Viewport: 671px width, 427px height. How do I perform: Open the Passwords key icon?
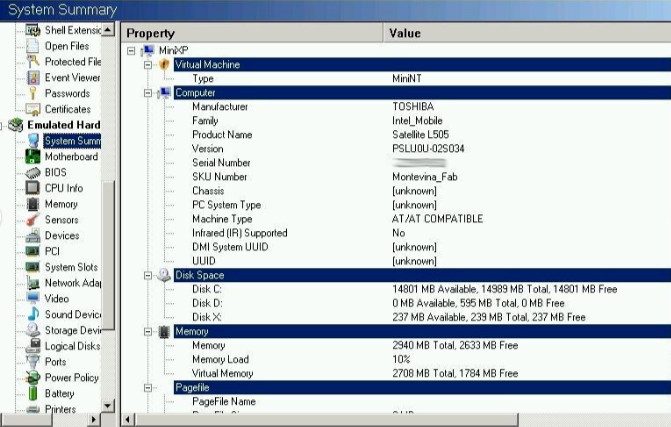pyautogui.click(x=33, y=93)
